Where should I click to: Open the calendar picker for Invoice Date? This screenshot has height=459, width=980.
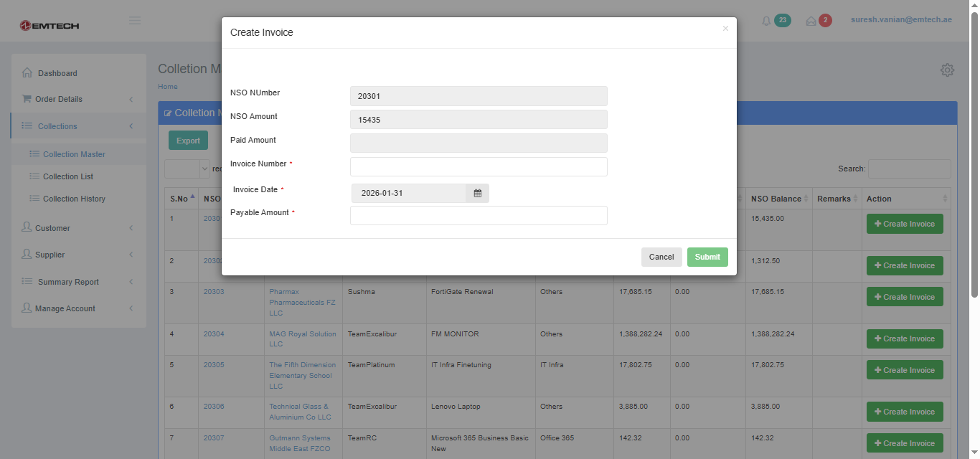477,193
